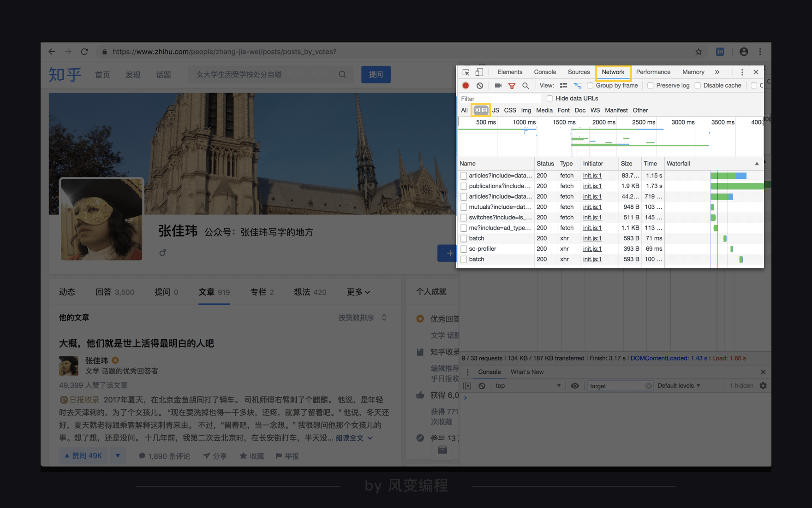This screenshot has width=812, height=508.
Task: Enable Hide data URLs checkbox
Action: point(549,98)
